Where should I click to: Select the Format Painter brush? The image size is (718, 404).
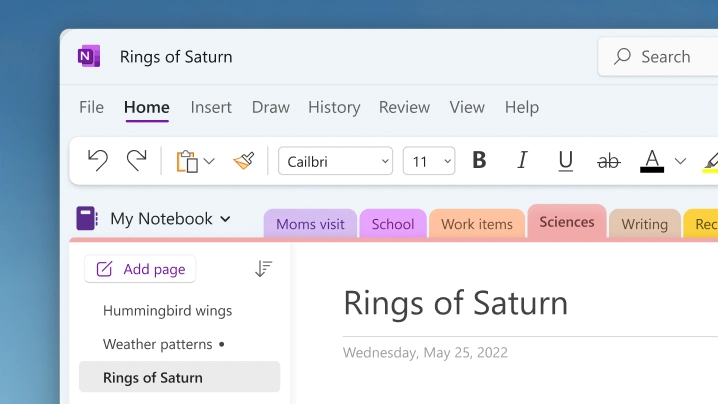pos(244,160)
